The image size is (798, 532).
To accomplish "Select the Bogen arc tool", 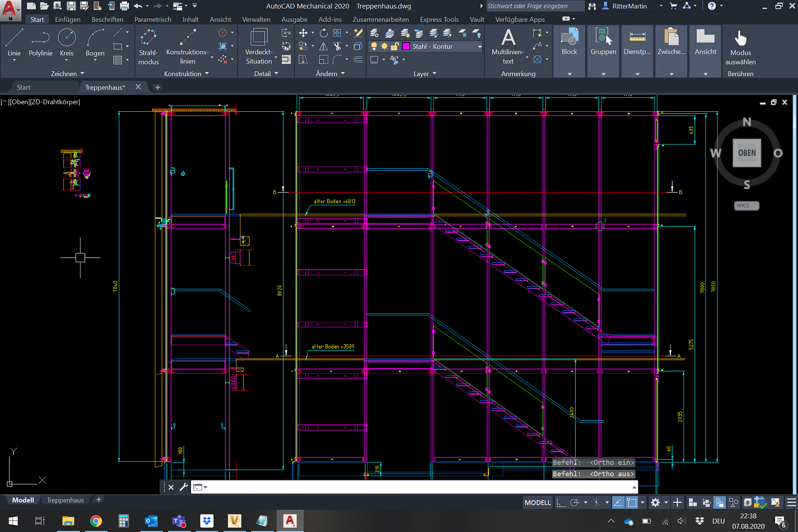I will (x=95, y=43).
